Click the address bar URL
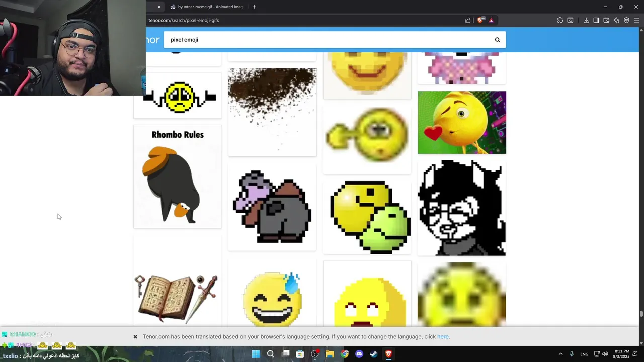The image size is (644, 362). pyautogui.click(x=184, y=20)
